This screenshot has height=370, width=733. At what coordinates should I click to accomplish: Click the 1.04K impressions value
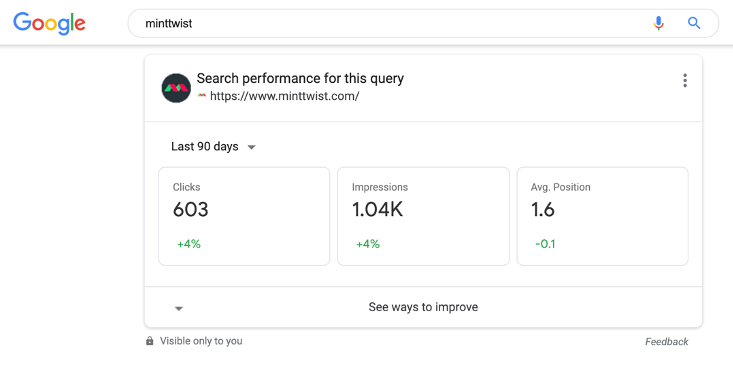click(x=377, y=210)
